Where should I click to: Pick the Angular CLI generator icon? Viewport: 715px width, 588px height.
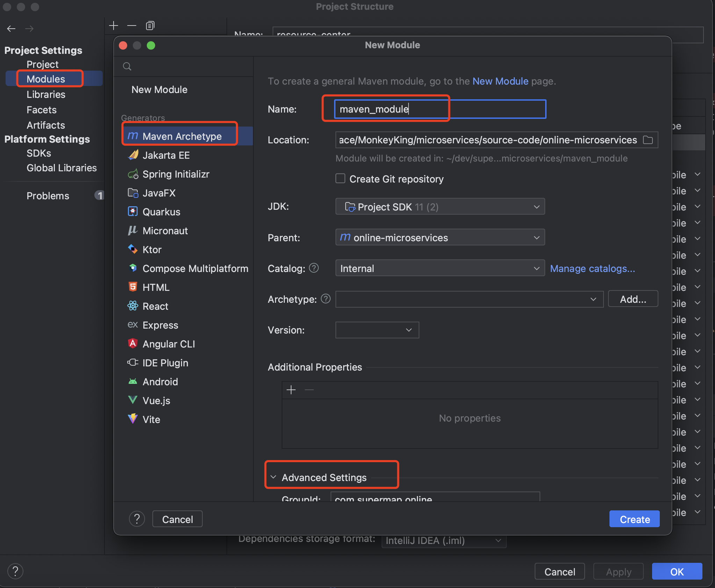(133, 344)
